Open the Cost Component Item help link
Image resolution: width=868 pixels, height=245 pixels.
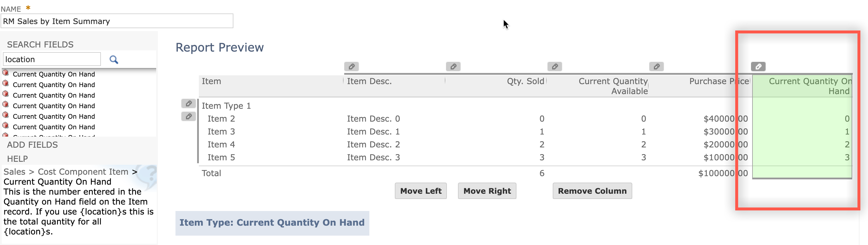click(83, 171)
